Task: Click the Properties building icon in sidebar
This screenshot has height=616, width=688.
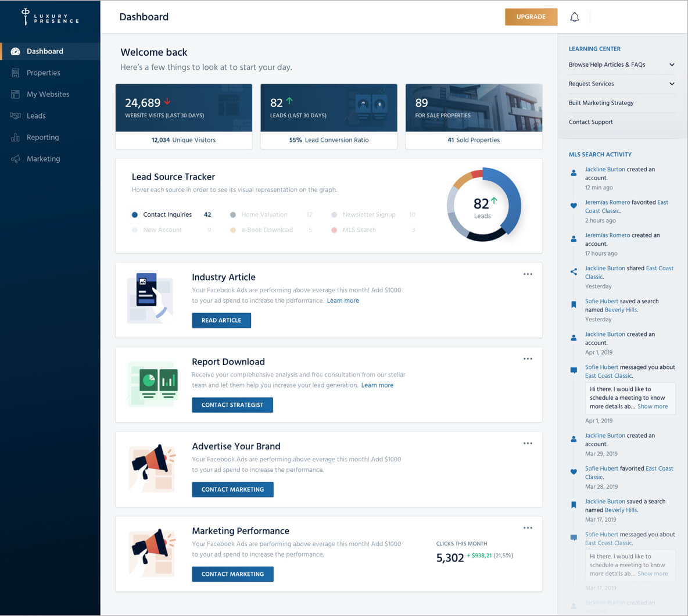Action: coord(15,73)
